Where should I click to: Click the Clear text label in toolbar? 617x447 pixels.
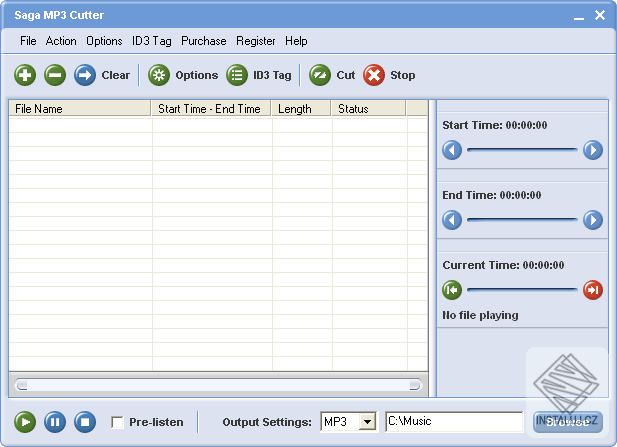115,75
